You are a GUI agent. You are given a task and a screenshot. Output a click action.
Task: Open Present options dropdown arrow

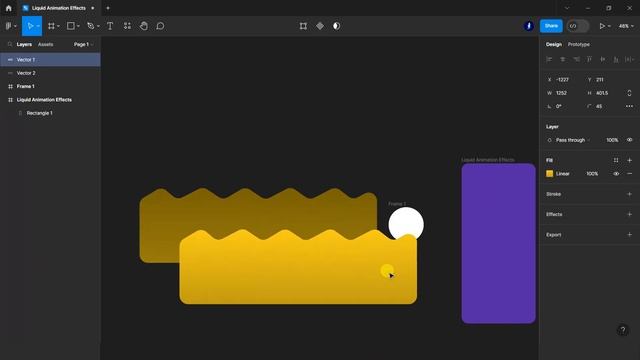point(609,26)
